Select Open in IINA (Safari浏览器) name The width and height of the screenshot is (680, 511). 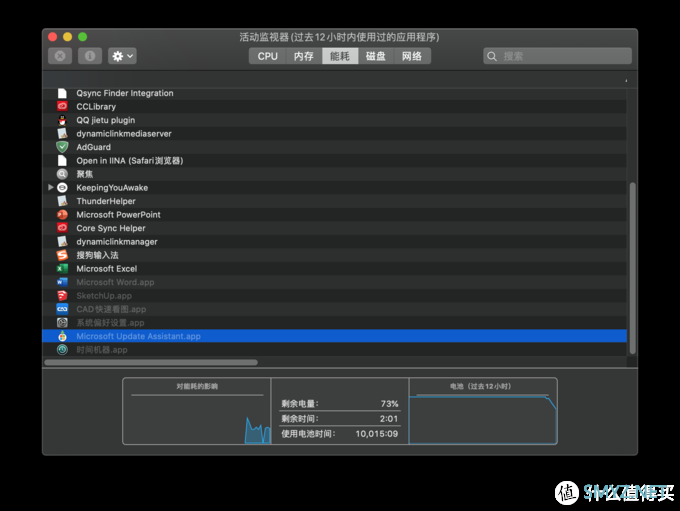pyautogui.click(x=130, y=161)
